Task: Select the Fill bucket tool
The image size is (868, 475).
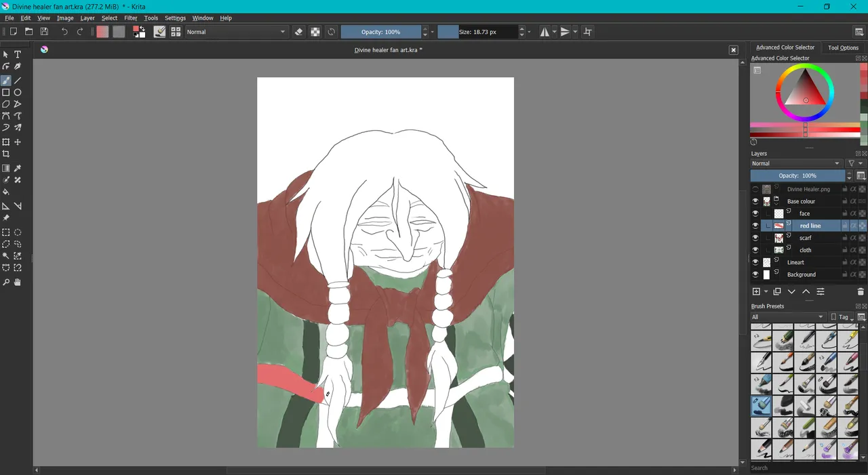Action: point(6,192)
